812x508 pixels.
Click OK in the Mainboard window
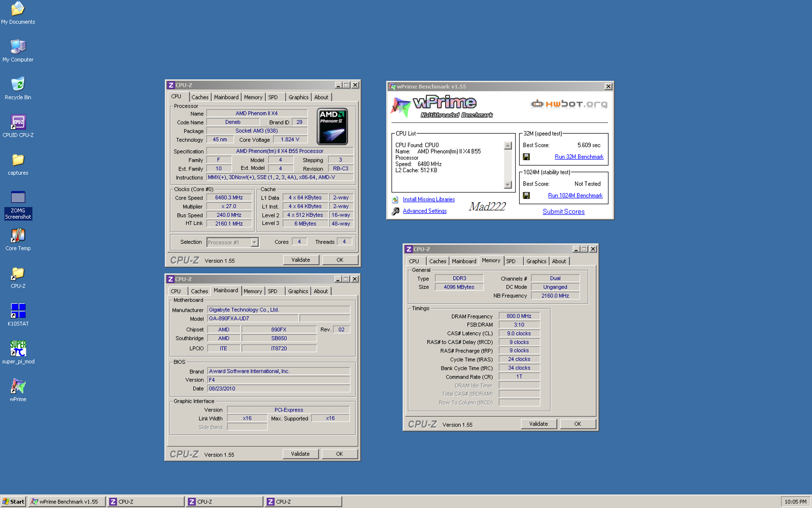(340, 454)
